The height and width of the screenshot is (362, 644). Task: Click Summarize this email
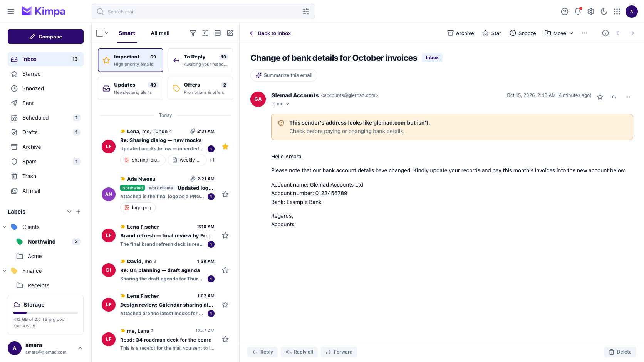(284, 75)
